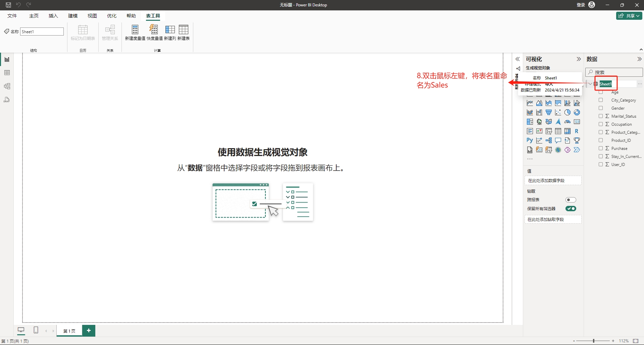The height and width of the screenshot is (345, 644).
Task: Check the City_Category field checkbox
Action: [x=601, y=100]
